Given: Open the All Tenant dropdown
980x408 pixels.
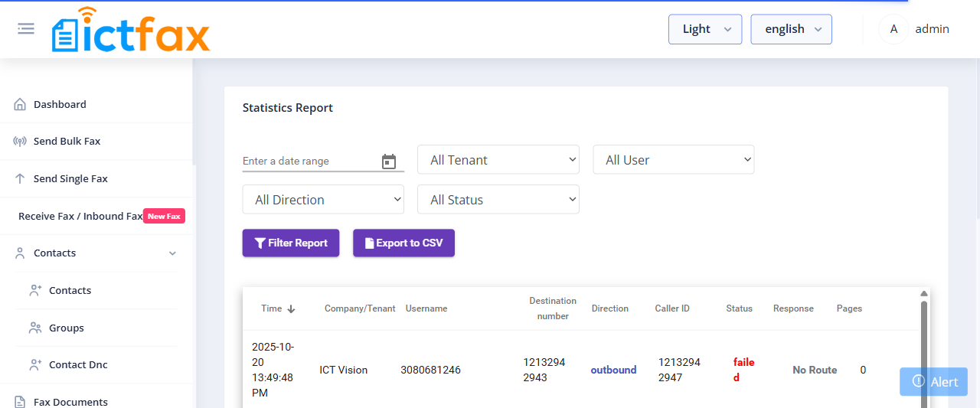Looking at the screenshot, I should [498, 159].
